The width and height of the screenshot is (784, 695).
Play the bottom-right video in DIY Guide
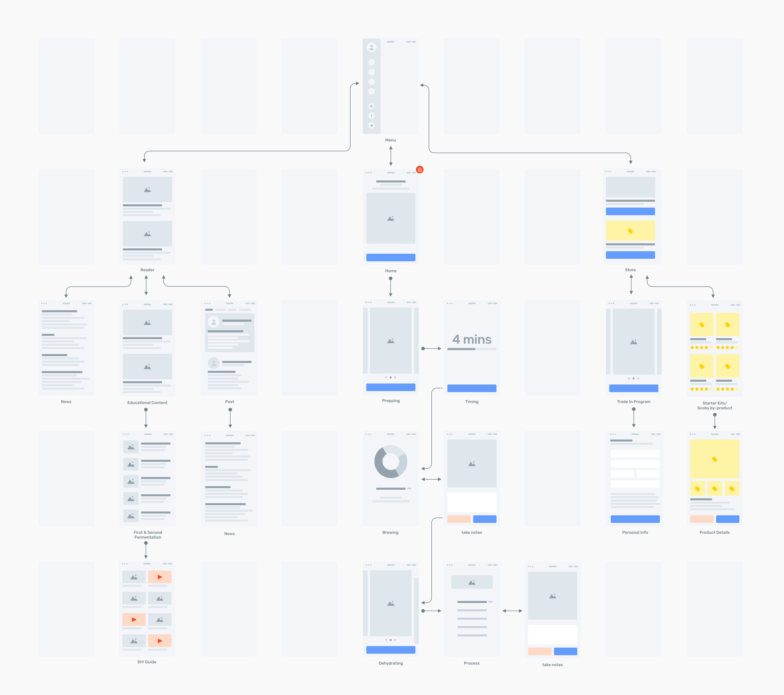click(x=160, y=641)
